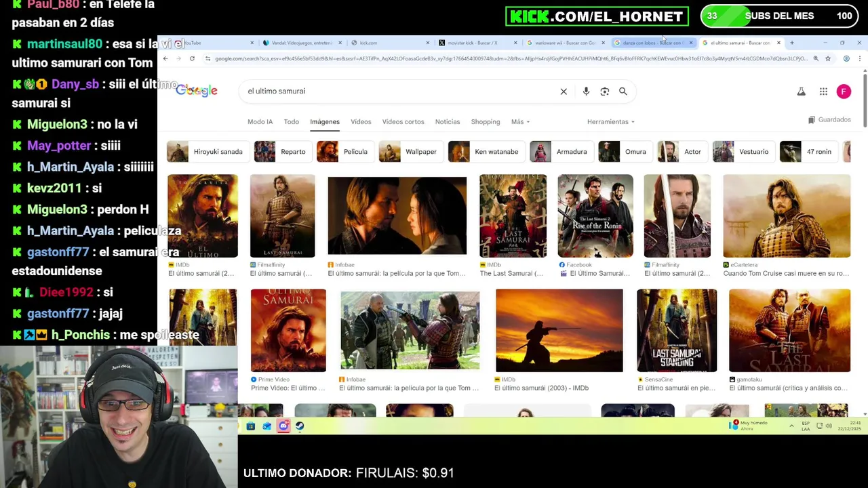Open Steam from the taskbar

300,426
